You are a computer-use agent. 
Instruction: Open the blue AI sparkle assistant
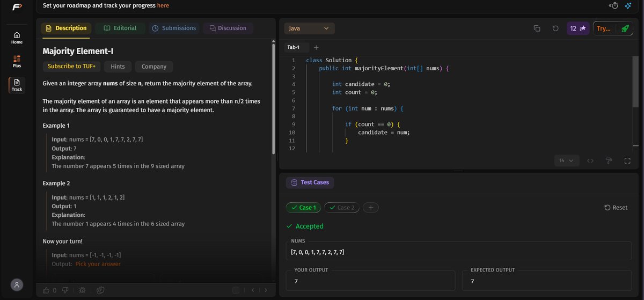[x=628, y=5]
